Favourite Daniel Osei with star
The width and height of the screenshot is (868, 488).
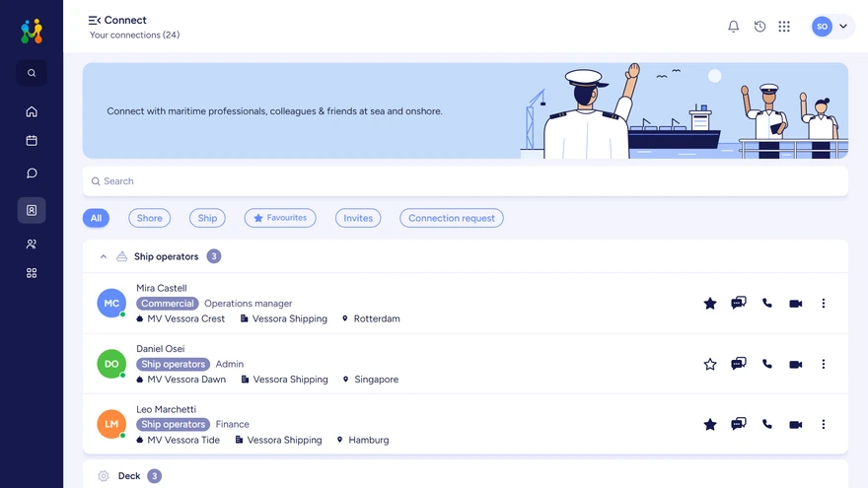[710, 364]
